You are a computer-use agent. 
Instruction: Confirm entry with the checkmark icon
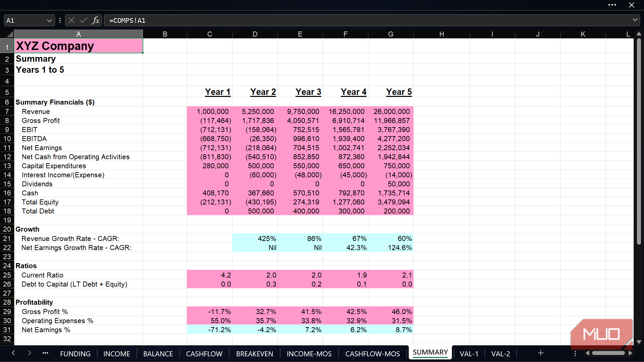[x=83, y=20]
